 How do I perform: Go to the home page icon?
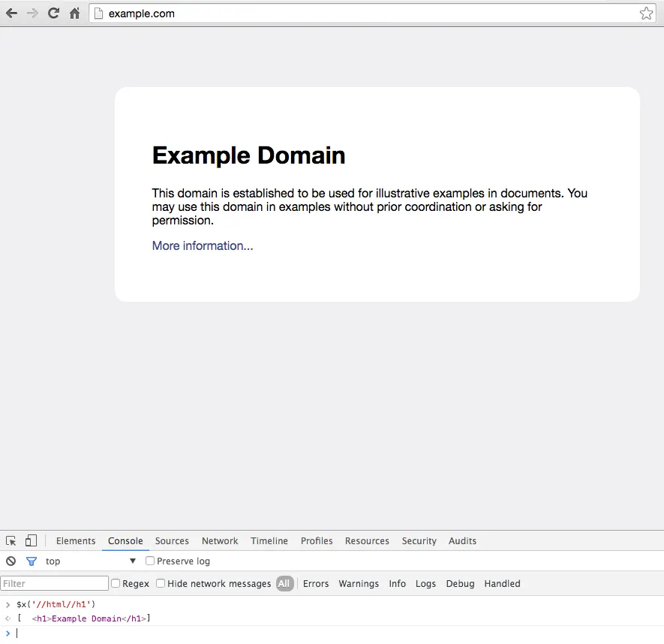tap(74, 14)
